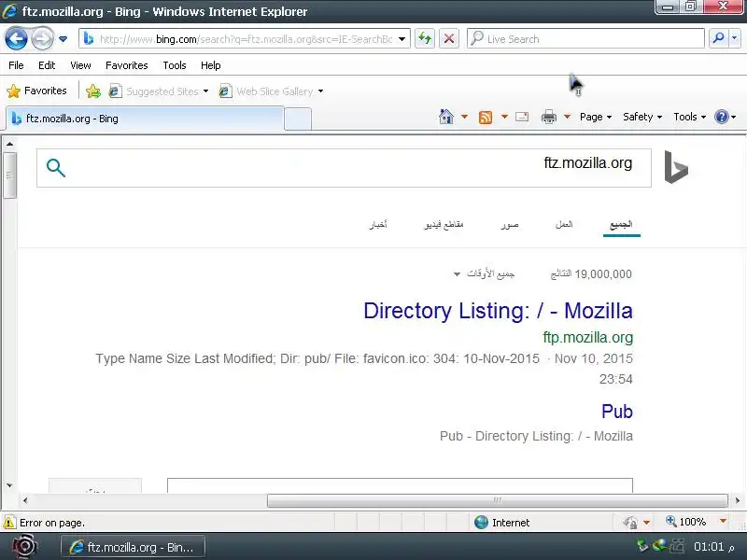Select the مقاطع فيديو (Videos) tab

point(444,224)
